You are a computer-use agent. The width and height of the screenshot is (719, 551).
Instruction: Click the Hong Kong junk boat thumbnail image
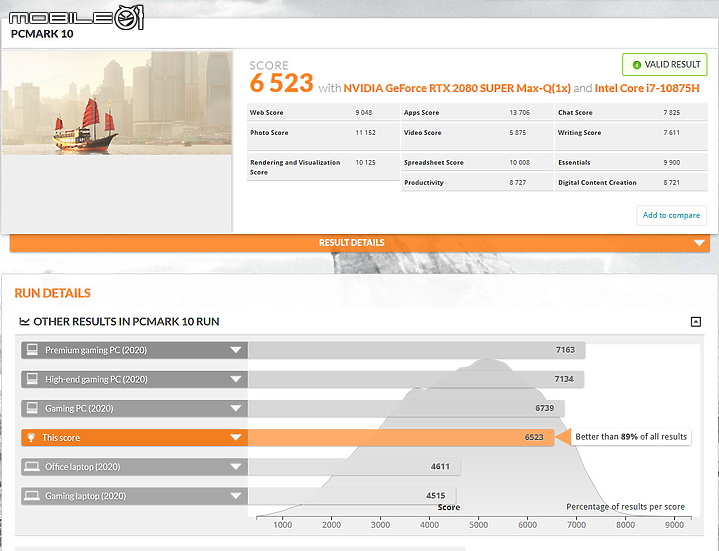pyautogui.click(x=117, y=103)
